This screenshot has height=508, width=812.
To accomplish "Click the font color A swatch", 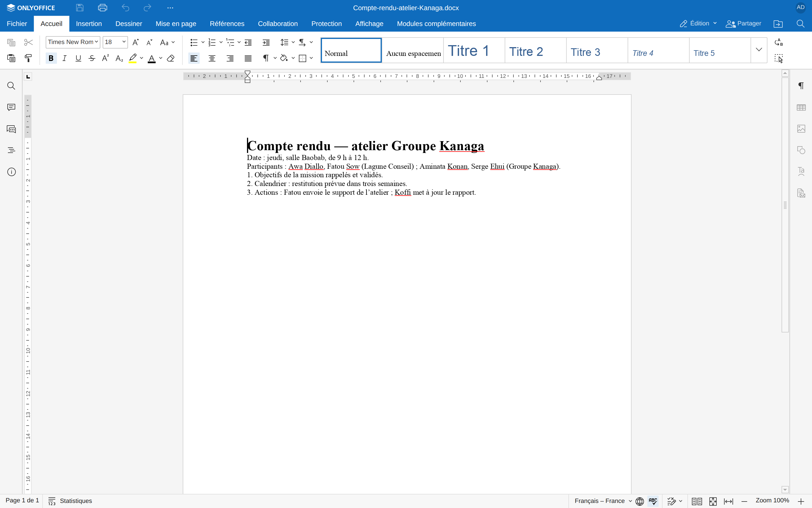I will (x=152, y=58).
